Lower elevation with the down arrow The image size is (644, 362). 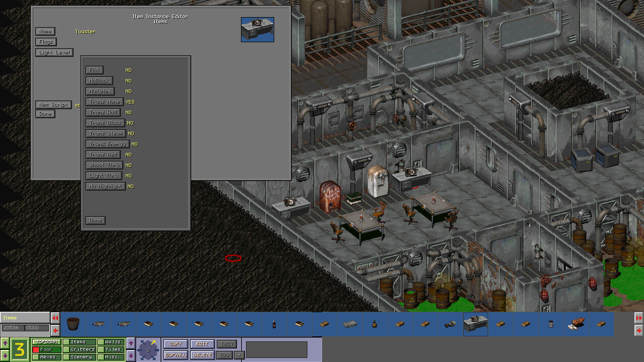(5, 355)
